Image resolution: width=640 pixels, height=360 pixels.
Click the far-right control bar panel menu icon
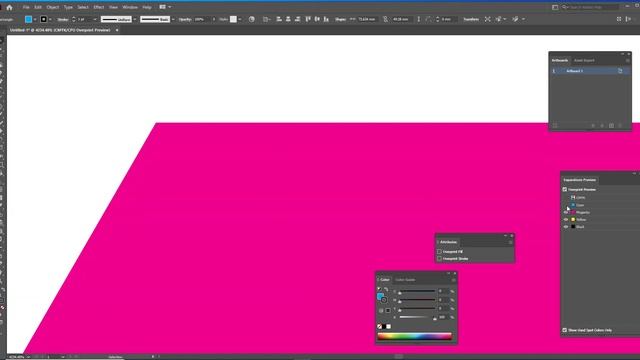[x=628, y=19]
